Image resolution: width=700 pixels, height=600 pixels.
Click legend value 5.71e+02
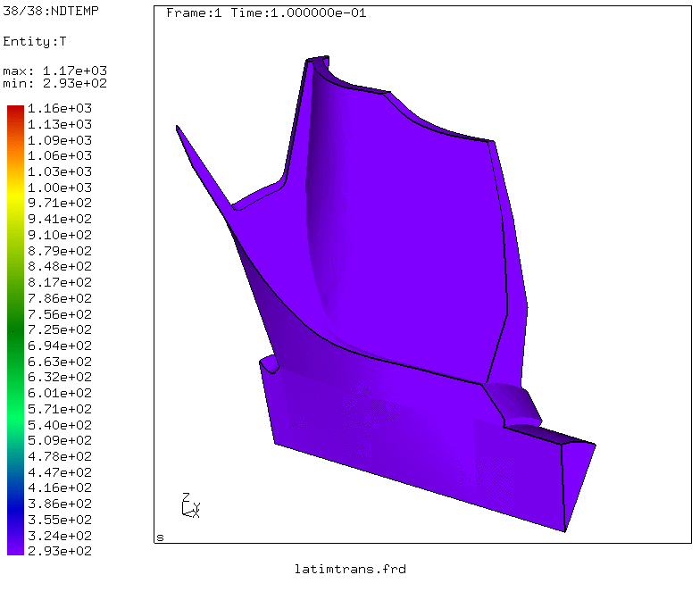pyautogui.click(x=60, y=409)
